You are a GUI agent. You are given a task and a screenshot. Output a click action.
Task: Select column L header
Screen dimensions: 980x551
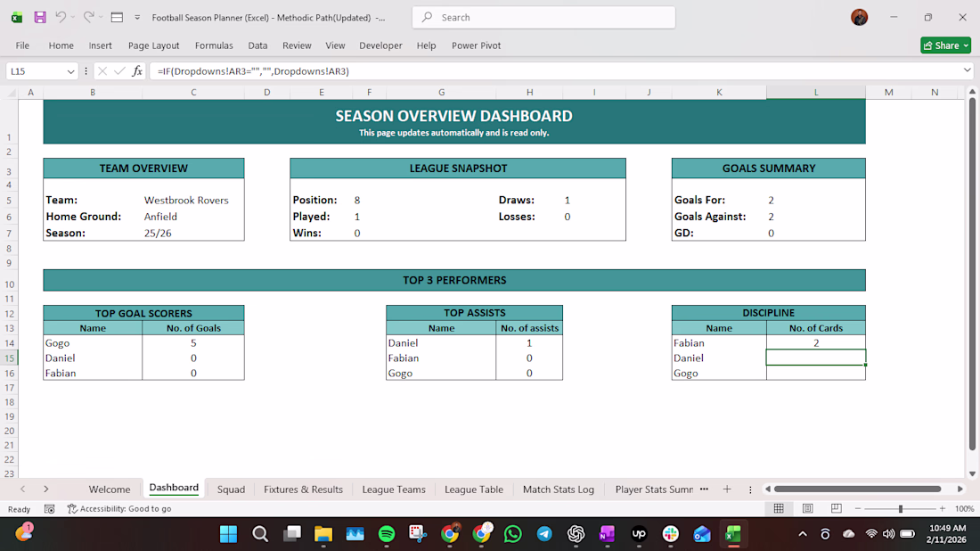(815, 93)
